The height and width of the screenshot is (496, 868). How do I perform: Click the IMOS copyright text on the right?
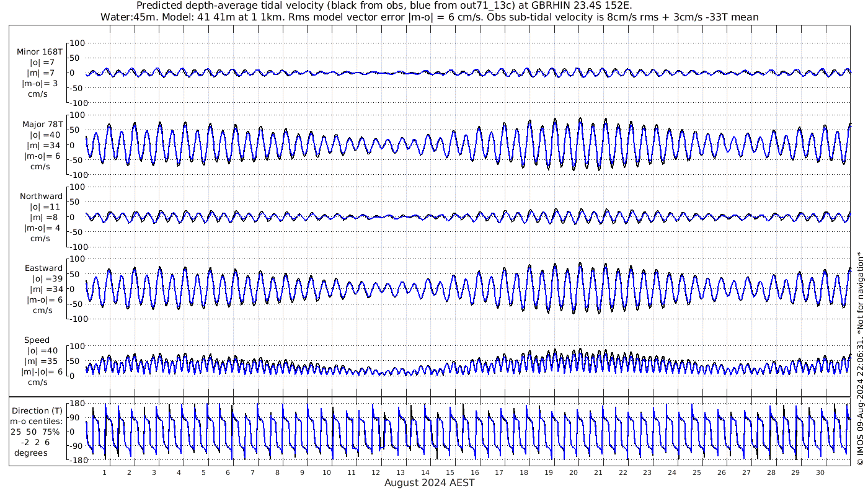click(860, 360)
